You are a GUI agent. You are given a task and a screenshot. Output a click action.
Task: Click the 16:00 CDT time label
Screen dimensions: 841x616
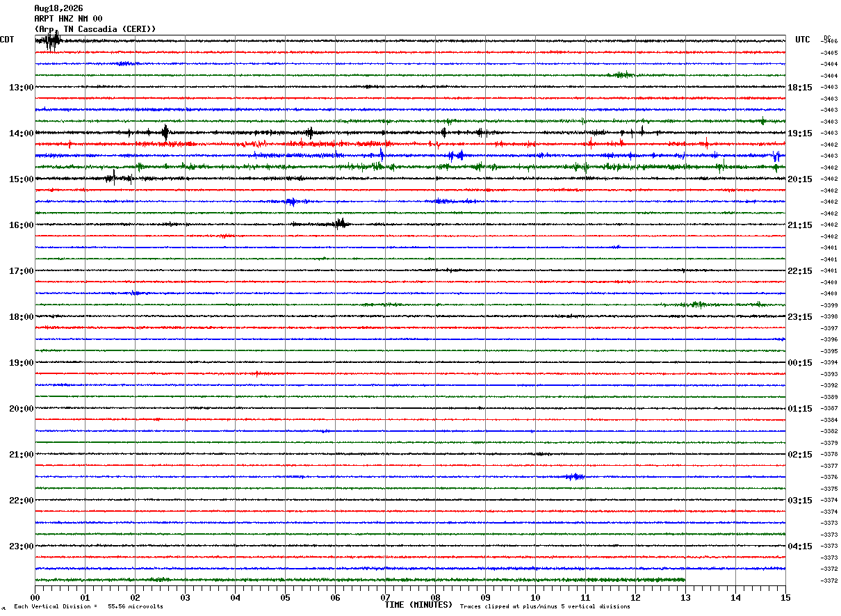pos(21,225)
